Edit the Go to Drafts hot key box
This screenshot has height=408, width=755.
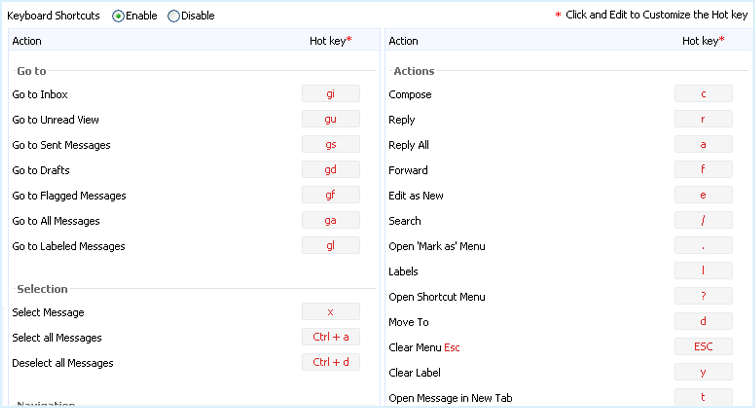pyautogui.click(x=330, y=170)
